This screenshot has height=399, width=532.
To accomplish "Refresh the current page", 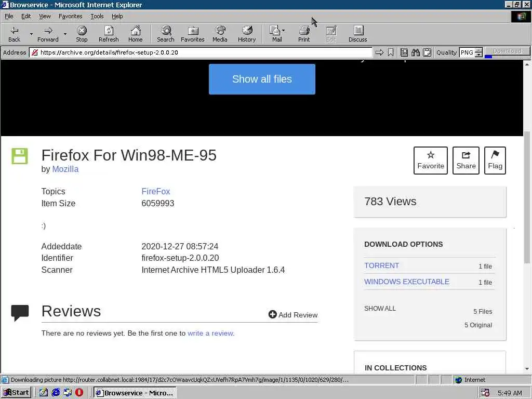I will click(x=109, y=34).
